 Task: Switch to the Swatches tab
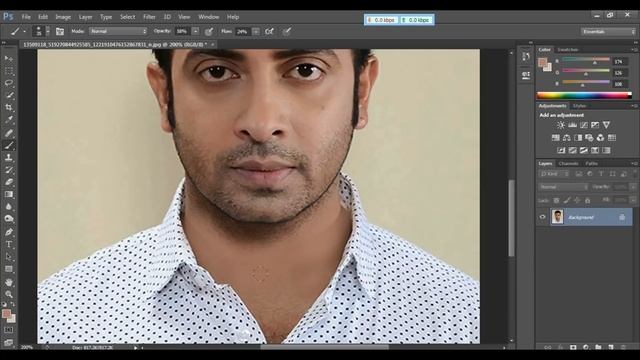[568, 50]
